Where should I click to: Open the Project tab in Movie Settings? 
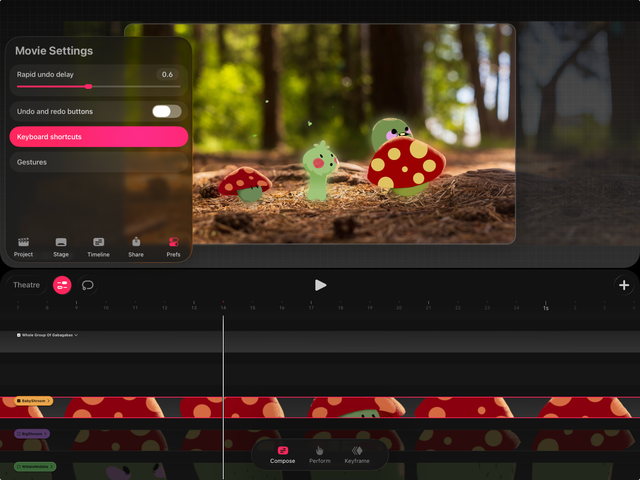pyautogui.click(x=23, y=247)
